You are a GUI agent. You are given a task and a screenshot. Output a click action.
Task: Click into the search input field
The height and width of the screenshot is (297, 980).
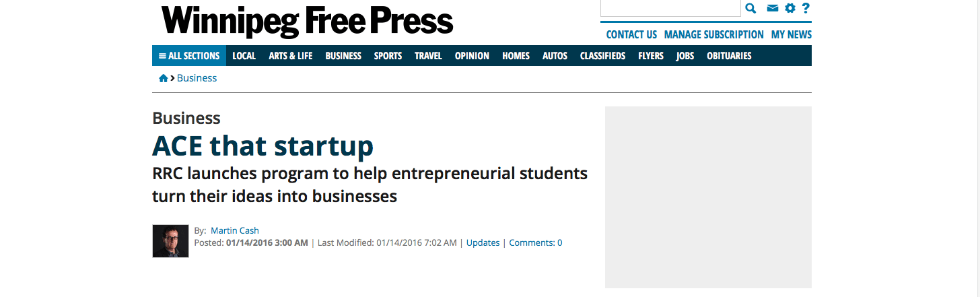(670, 8)
